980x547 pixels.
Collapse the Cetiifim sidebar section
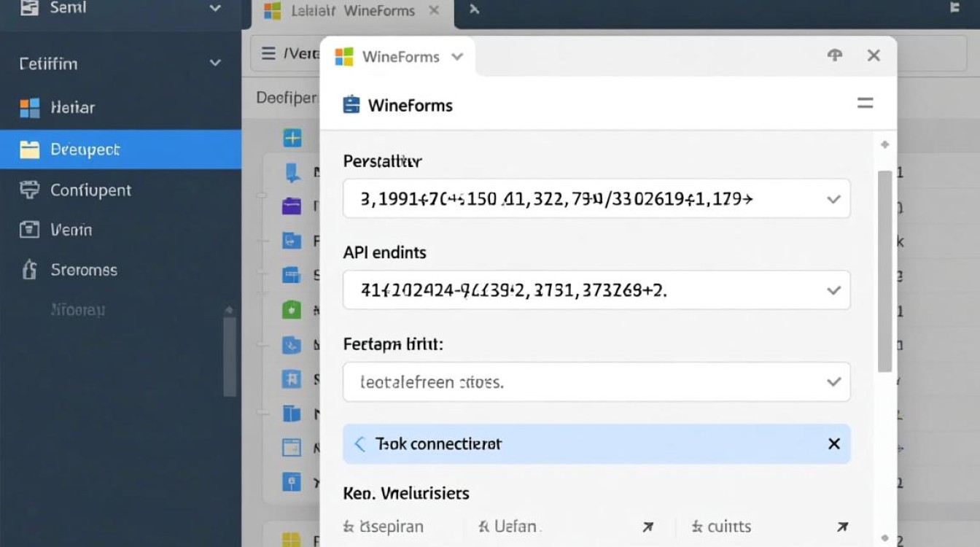pos(215,63)
